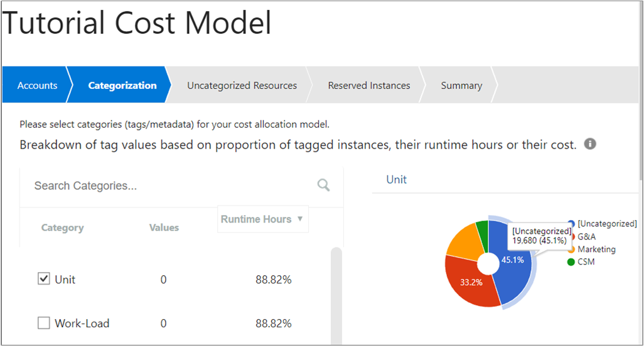Click the Unit row values count 0
Image resolution: width=644 pixels, height=346 pixels.
point(163,280)
